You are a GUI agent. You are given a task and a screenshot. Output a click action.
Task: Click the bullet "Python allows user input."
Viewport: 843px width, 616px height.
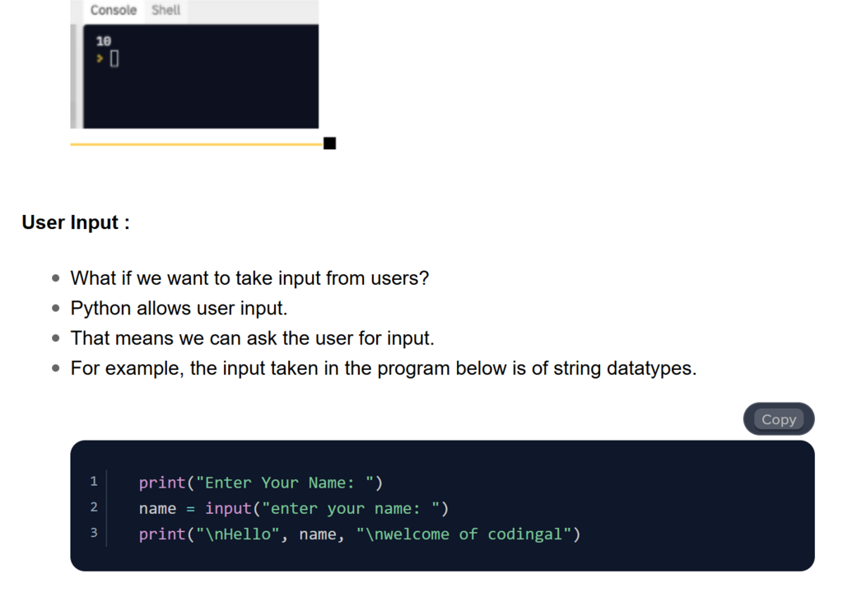point(179,309)
